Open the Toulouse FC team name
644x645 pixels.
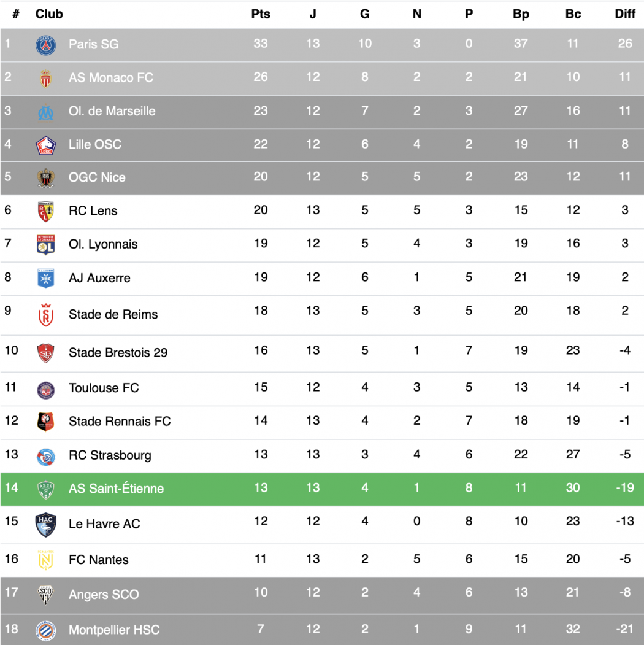pyautogui.click(x=104, y=388)
